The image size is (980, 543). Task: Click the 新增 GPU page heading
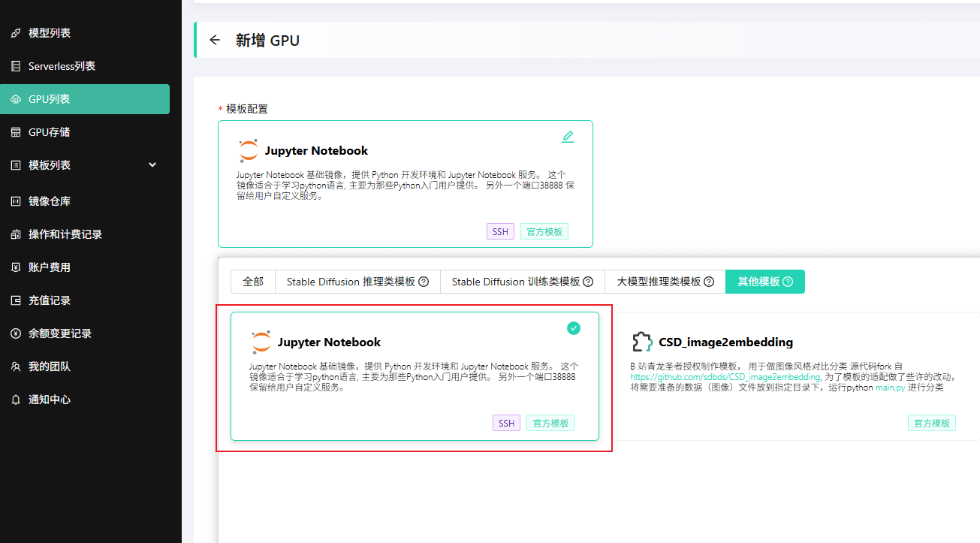point(267,40)
